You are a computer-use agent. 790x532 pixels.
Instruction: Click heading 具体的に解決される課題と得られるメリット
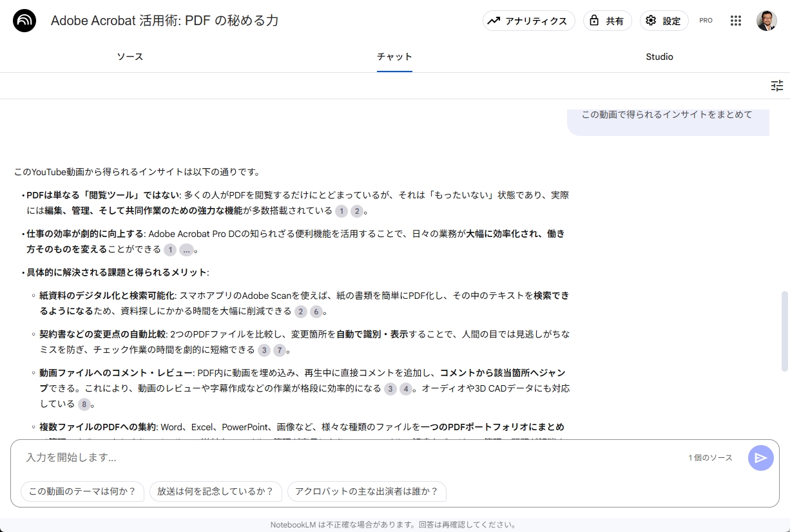[x=117, y=272]
